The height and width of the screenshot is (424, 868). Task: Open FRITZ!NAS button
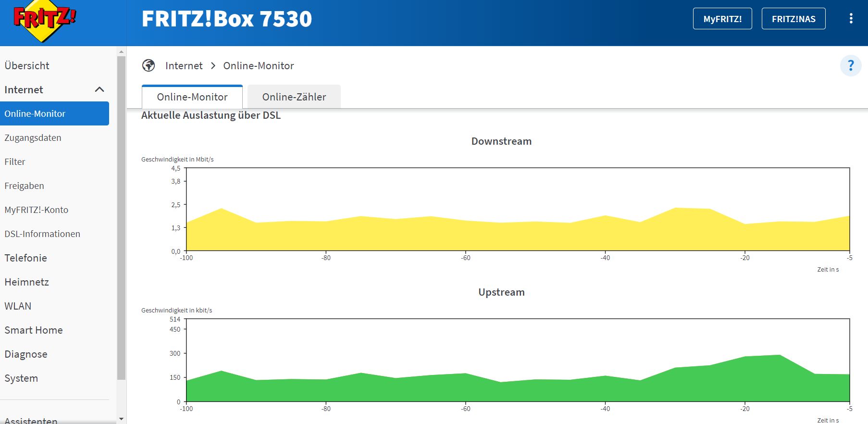pos(794,19)
